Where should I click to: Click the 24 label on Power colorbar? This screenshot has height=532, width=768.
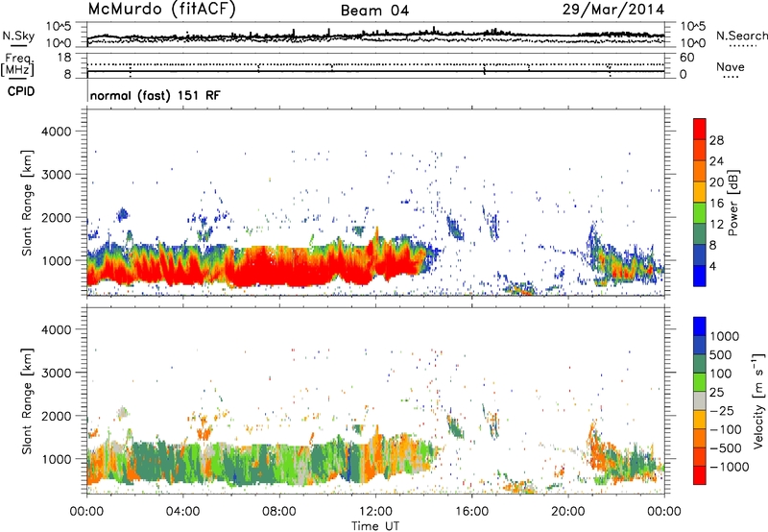coord(716,161)
